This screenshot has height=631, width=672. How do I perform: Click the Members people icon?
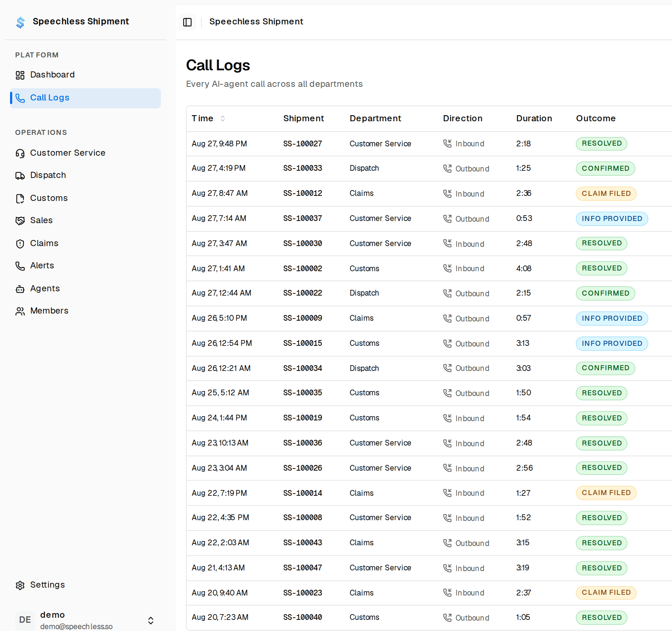[20, 311]
